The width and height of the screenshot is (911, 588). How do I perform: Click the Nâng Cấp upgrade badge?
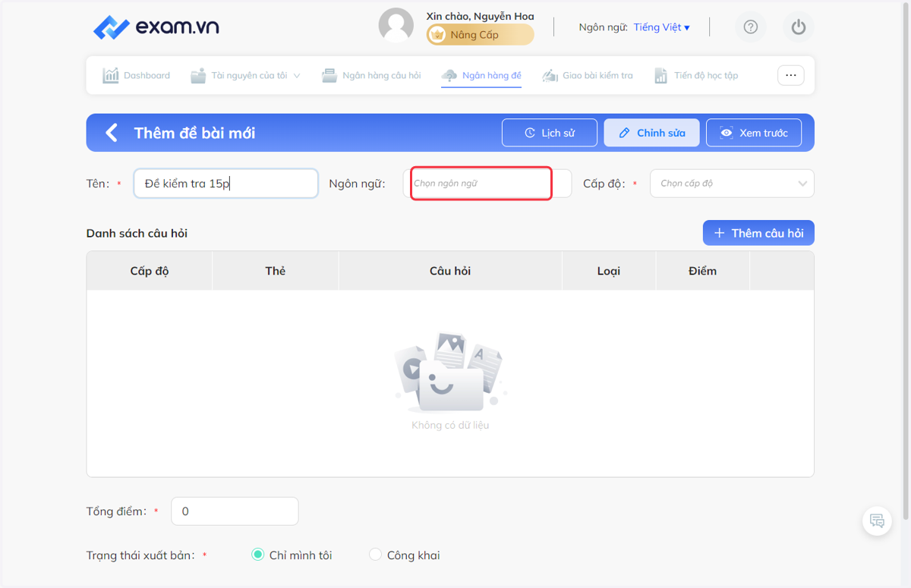click(480, 35)
